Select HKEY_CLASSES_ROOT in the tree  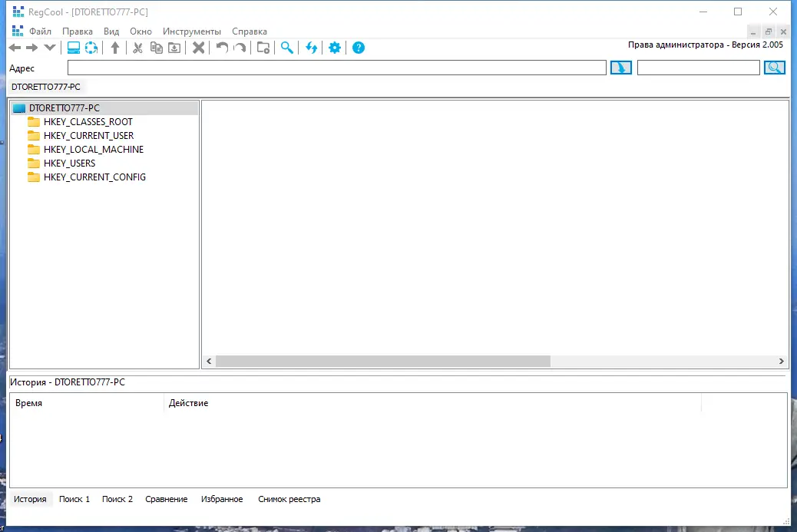tap(88, 122)
